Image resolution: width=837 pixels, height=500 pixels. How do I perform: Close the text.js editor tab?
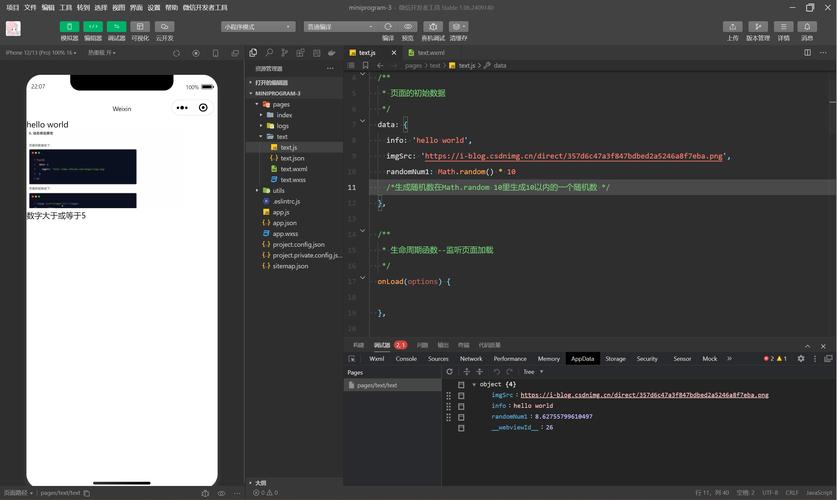[394, 53]
